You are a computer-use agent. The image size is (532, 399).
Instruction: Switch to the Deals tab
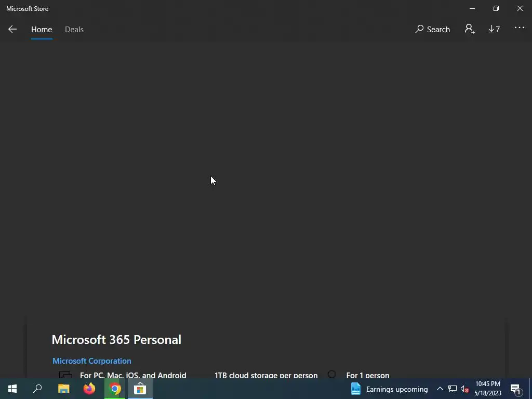(74, 30)
